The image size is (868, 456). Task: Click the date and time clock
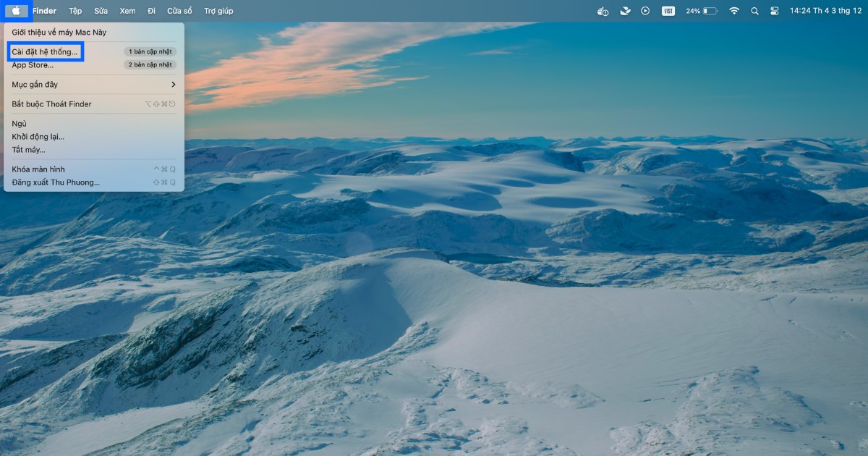tap(825, 11)
